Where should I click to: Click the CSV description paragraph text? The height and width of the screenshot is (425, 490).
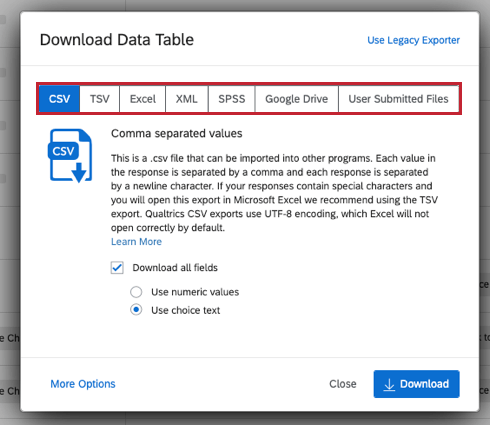coord(274,193)
